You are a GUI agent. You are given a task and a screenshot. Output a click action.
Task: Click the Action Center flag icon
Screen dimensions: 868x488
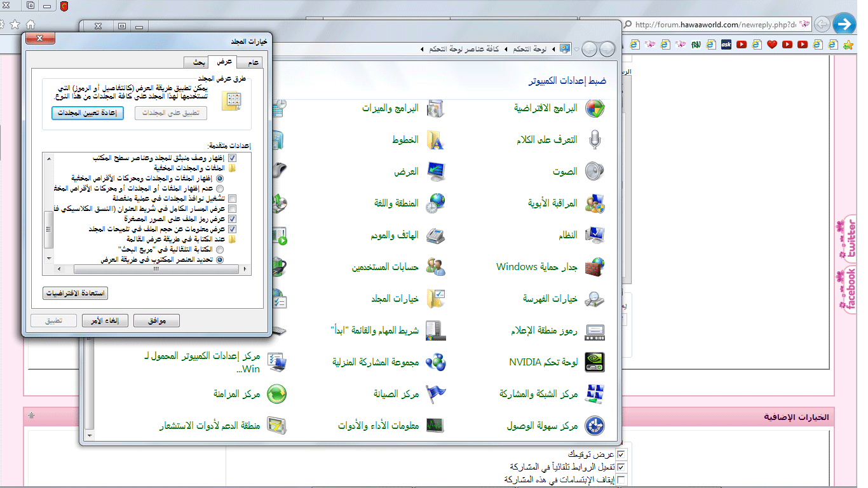[435, 394]
